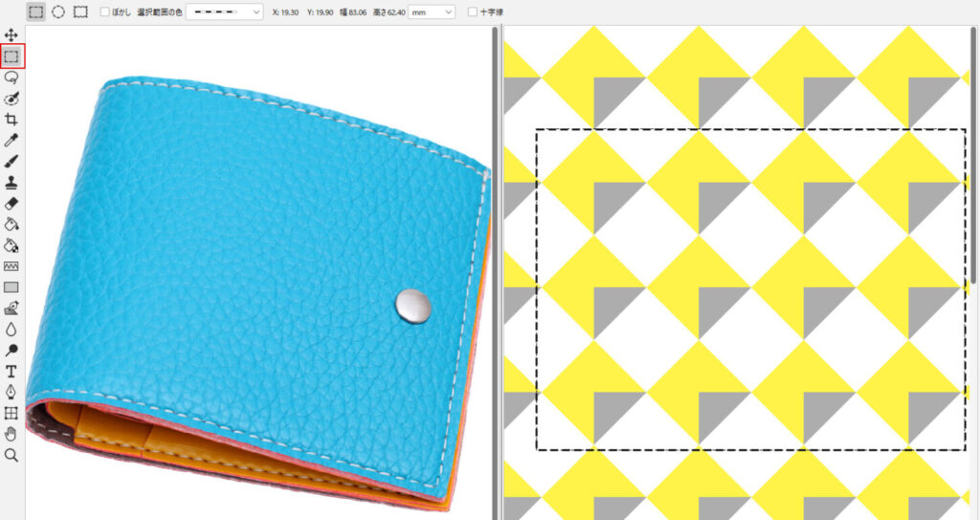Select the Dodge tool
Viewport: 980px width, 520px height.
(x=11, y=350)
